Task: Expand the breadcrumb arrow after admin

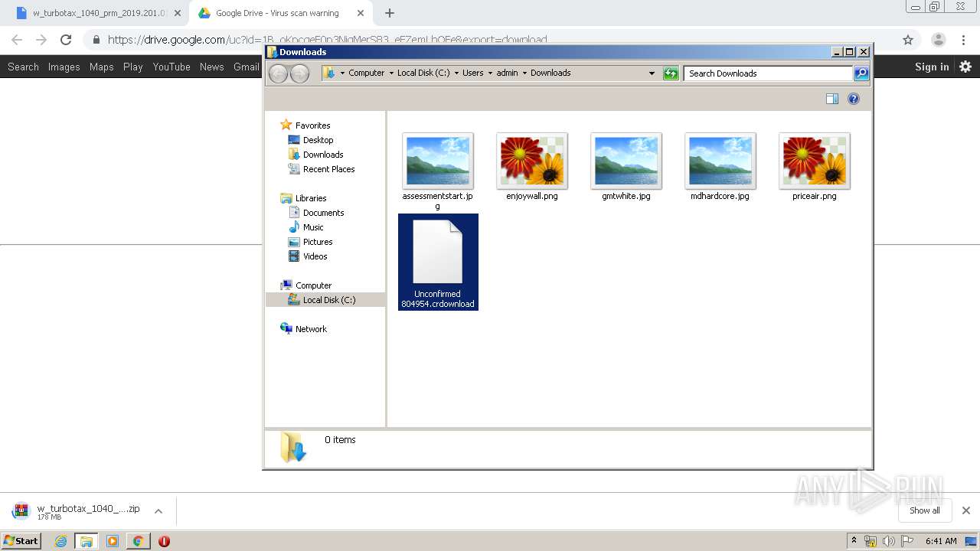Action: pyautogui.click(x=524, y=73)
